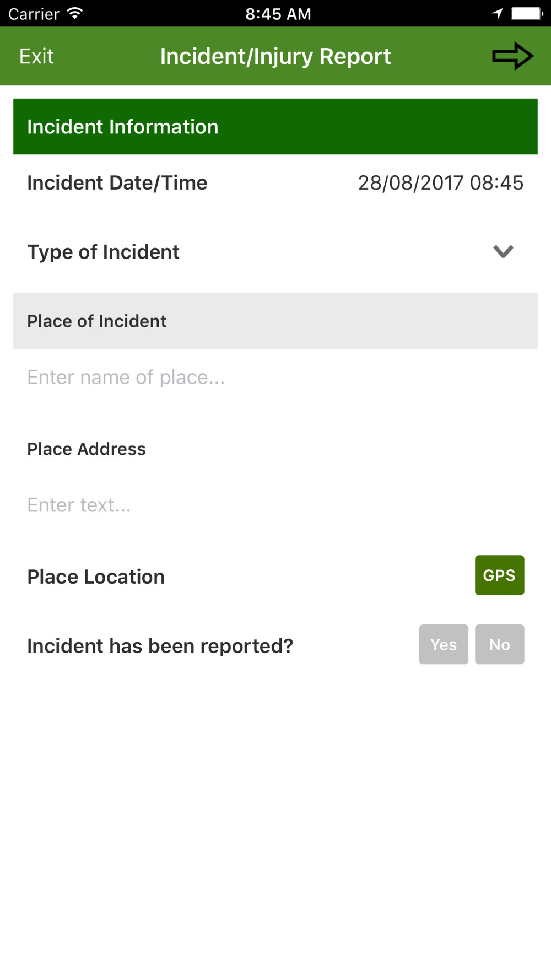The image size is (551, 980).
Task: Tap the battery icon in status bar
Action: tap(527, 13)
